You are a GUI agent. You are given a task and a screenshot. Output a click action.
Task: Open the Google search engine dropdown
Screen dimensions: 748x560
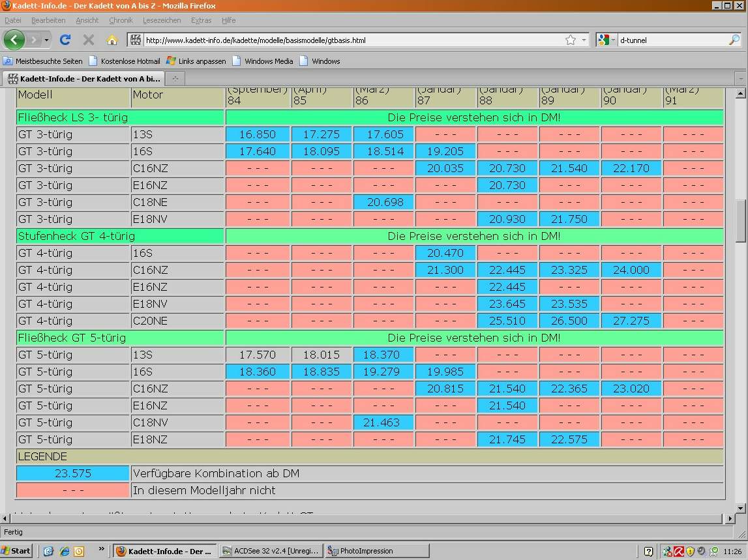[606, 40]
